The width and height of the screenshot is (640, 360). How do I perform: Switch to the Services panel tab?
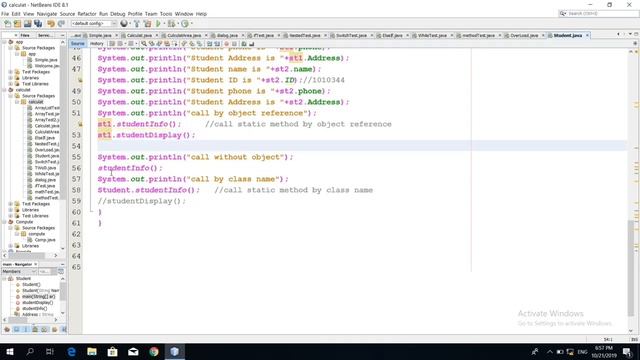click(44, 36)
